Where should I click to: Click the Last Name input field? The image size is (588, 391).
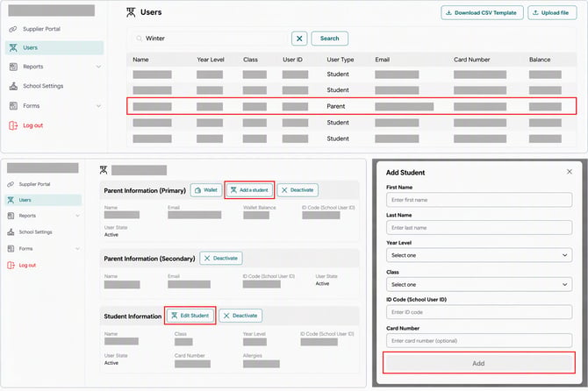(479, 228)
